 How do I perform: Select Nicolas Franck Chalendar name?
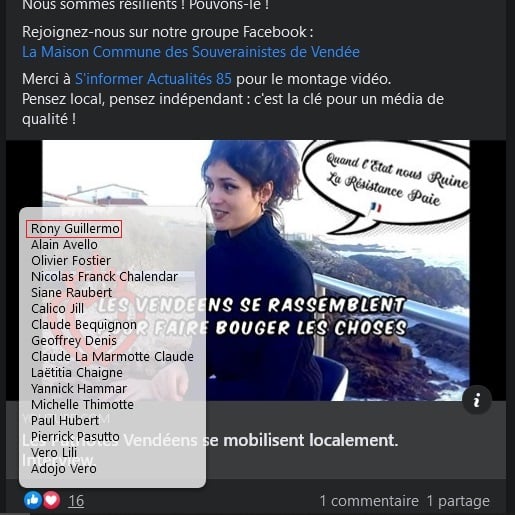pos(104,277)
